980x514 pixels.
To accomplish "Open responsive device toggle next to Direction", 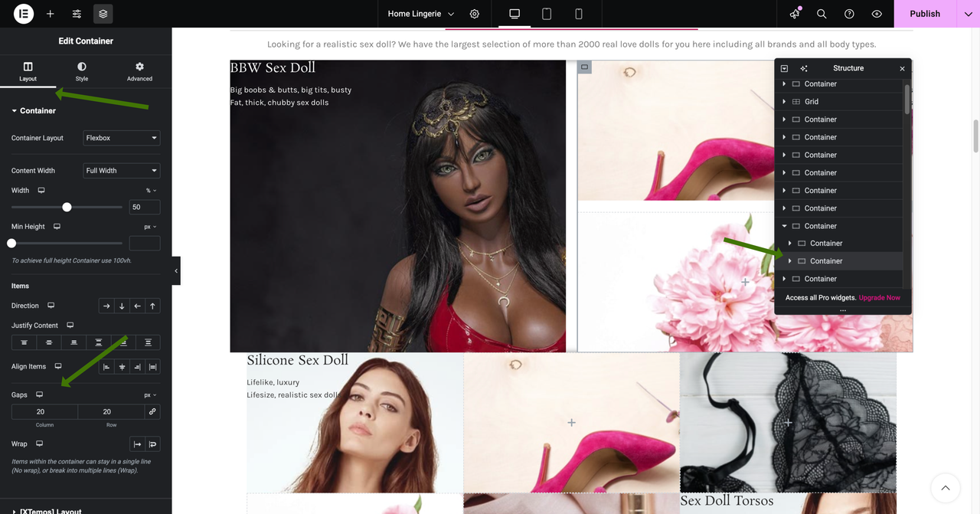I will (51, 306).
